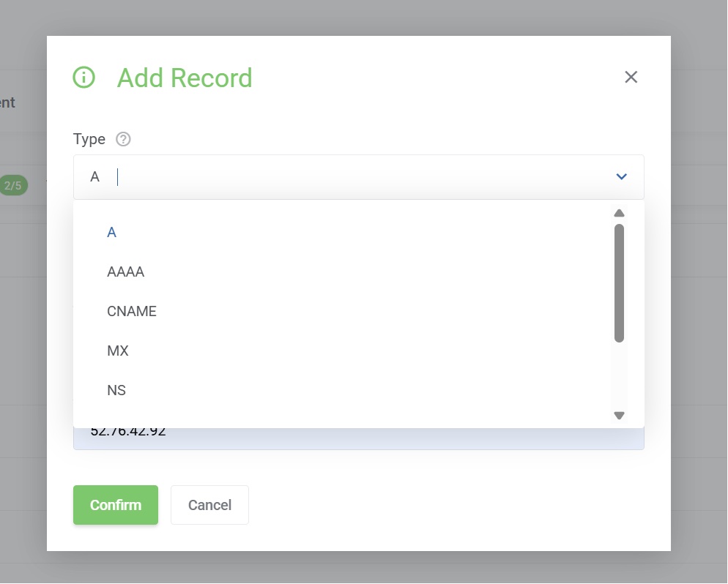Screen dimensions: 728x584
Task: Click the info icon beside Add Record
Action: [84, 77]
